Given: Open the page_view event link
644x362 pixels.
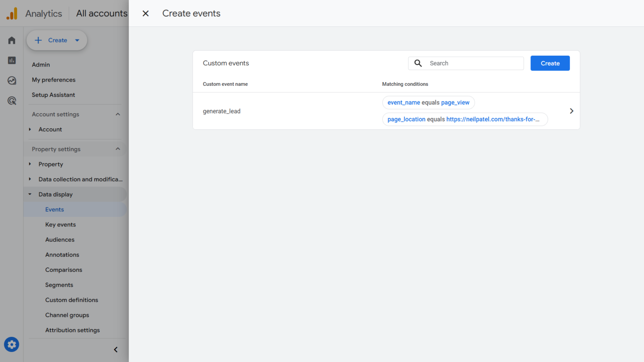Looking at the screenshot, I should pos(455,102).
